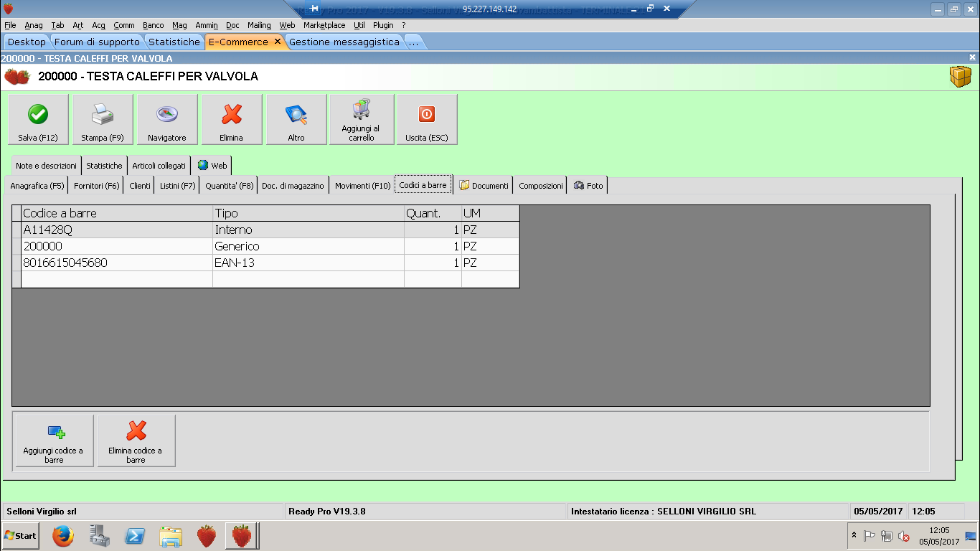Print with the Stampa (F9) button
The width and height of the screenshot is (980, 551).
103,120
